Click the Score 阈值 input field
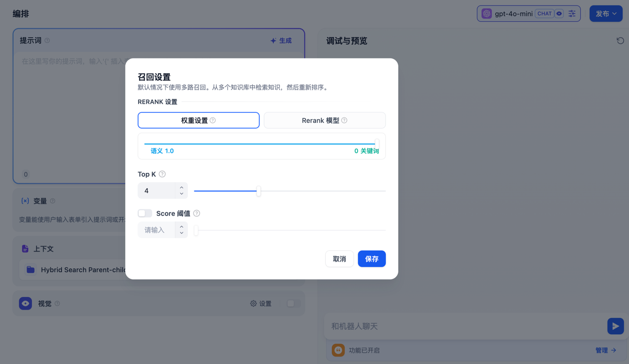 click(x=157, y=230)
